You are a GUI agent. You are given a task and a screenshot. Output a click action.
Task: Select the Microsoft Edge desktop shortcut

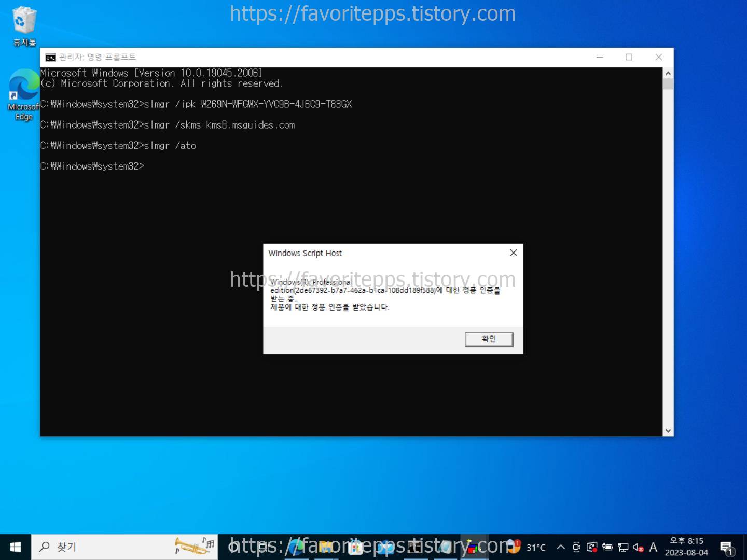click(24, 95)
